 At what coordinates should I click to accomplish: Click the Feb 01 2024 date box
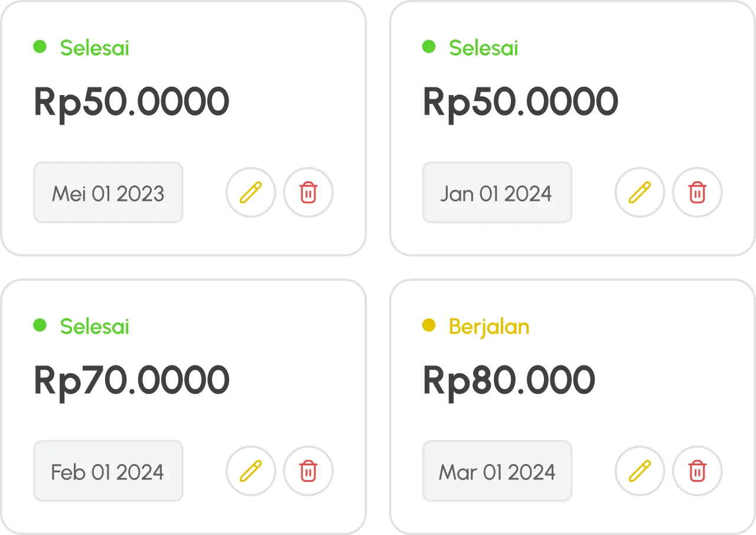pos(108,472)
